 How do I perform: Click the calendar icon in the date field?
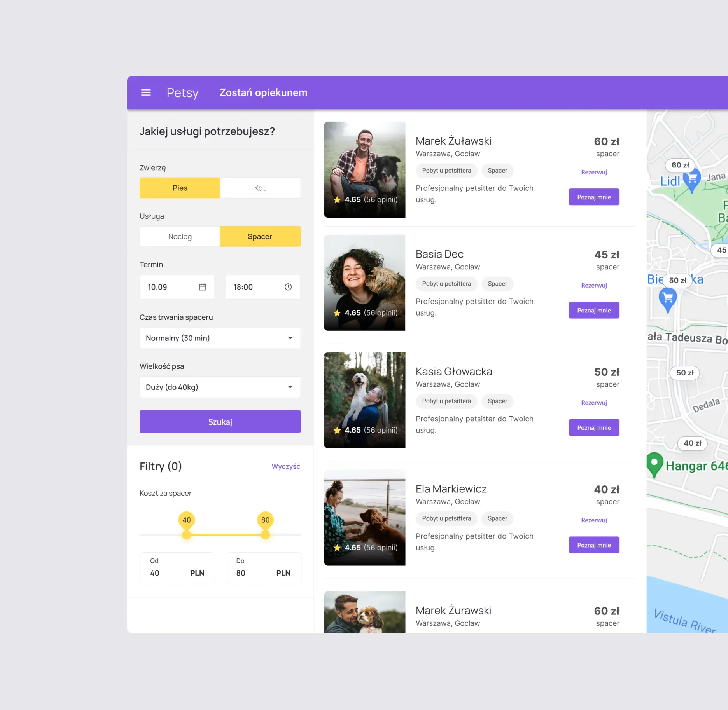pos(203,287)
